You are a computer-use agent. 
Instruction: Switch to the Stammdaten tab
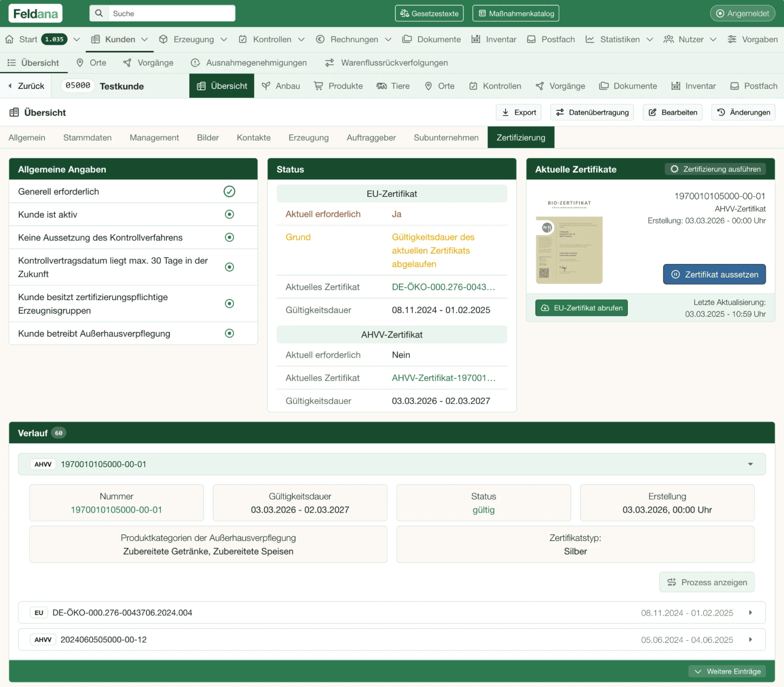[x=87, y=138]
